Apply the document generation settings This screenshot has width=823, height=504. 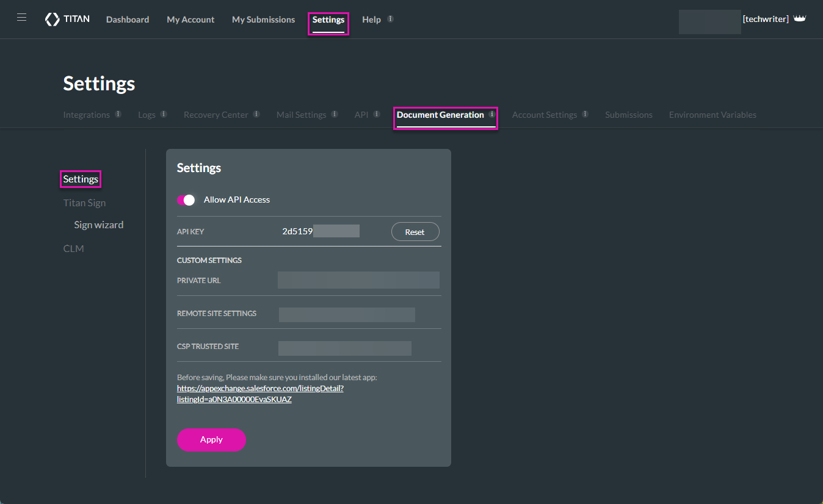click(211, 439)
